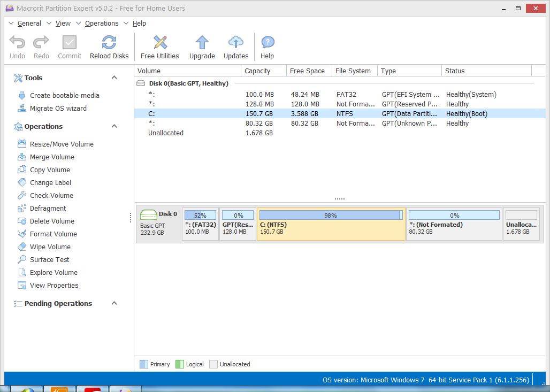Choose Migrate OS wizard tool

[x=58, y=109]
